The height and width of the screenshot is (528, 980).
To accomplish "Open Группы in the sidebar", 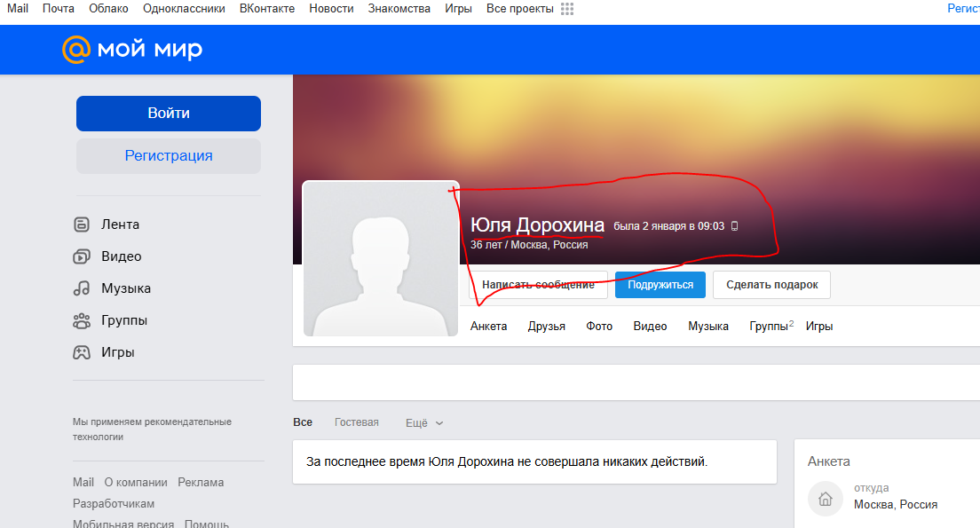I will [x=124, y=320].
